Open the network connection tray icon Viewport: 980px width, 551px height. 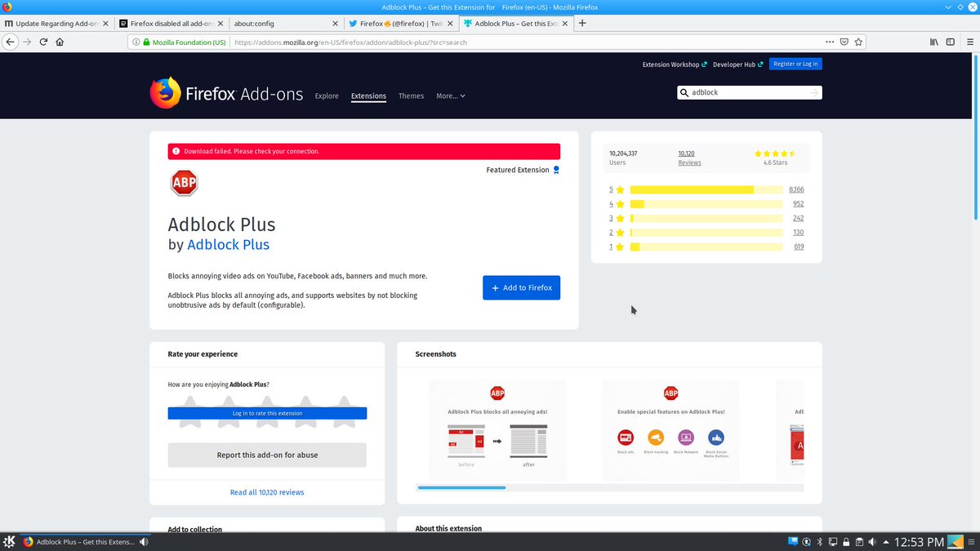click(834, 541)
